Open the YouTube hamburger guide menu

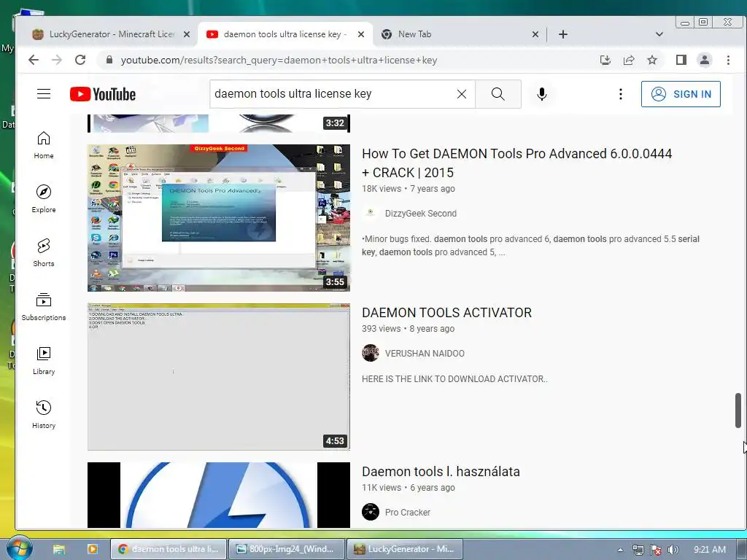coord(44,94)
